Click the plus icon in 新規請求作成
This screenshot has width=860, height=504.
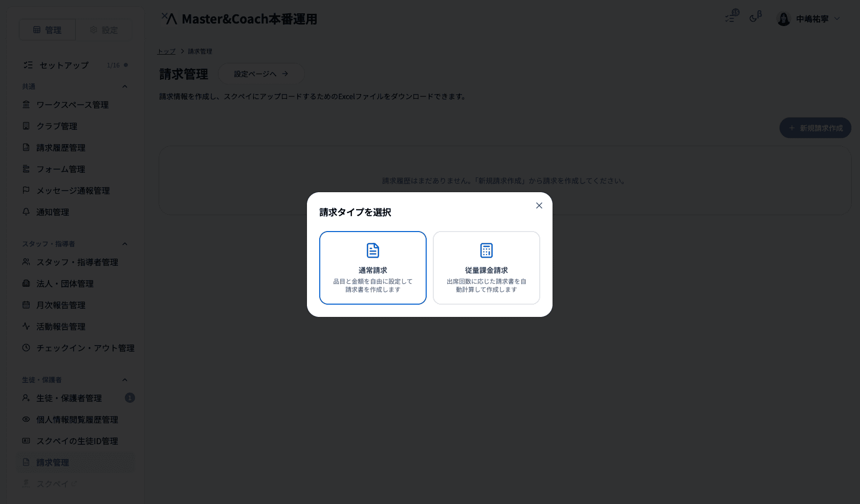pos(792,128)
